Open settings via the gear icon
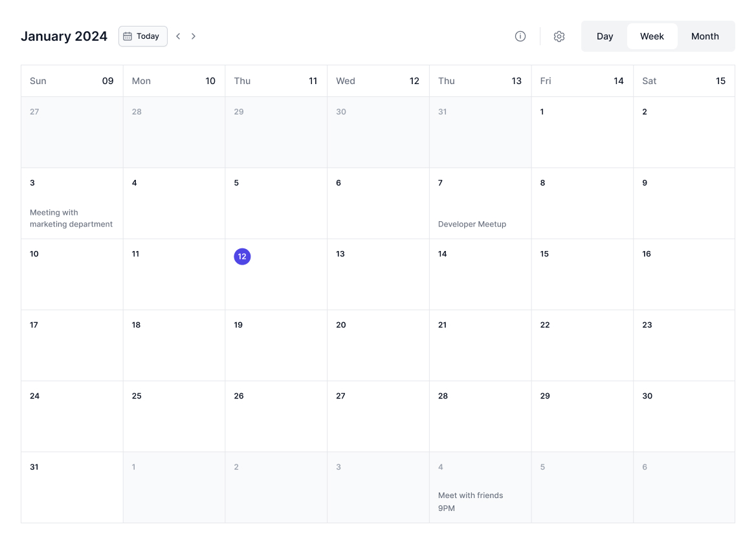 (x=559, y=36)
